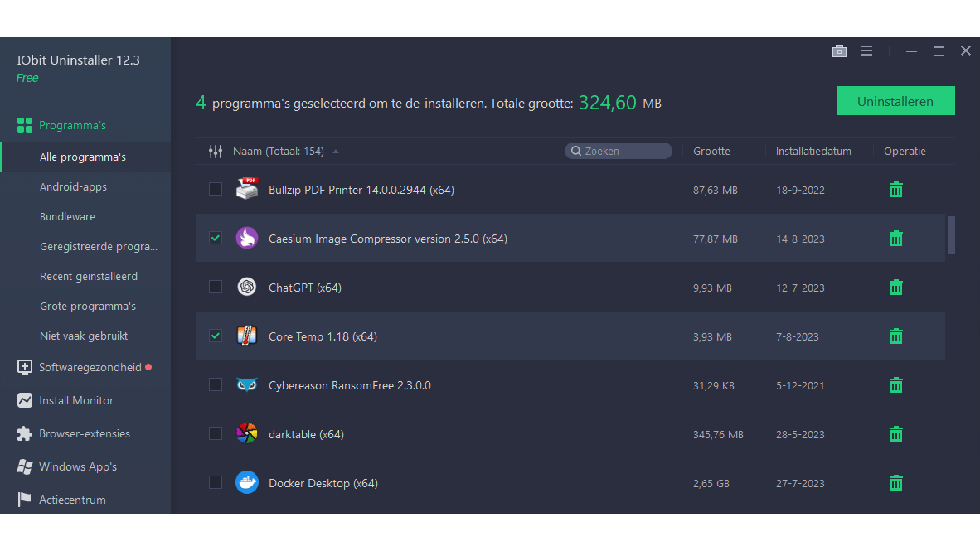Collapse the Programma's sidebar section
Image resolution: width=980 pixels, height=551 pixels.
click(x=73, y=126)
